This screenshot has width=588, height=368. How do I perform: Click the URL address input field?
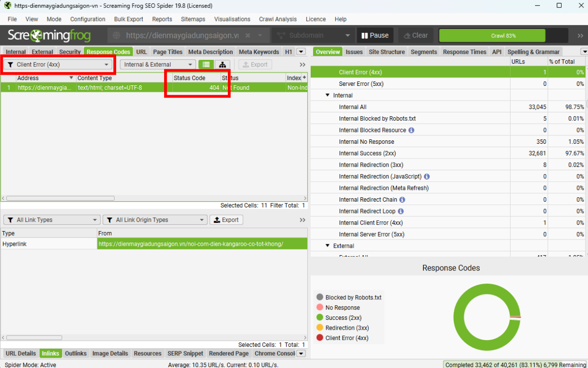click(182, 36)
